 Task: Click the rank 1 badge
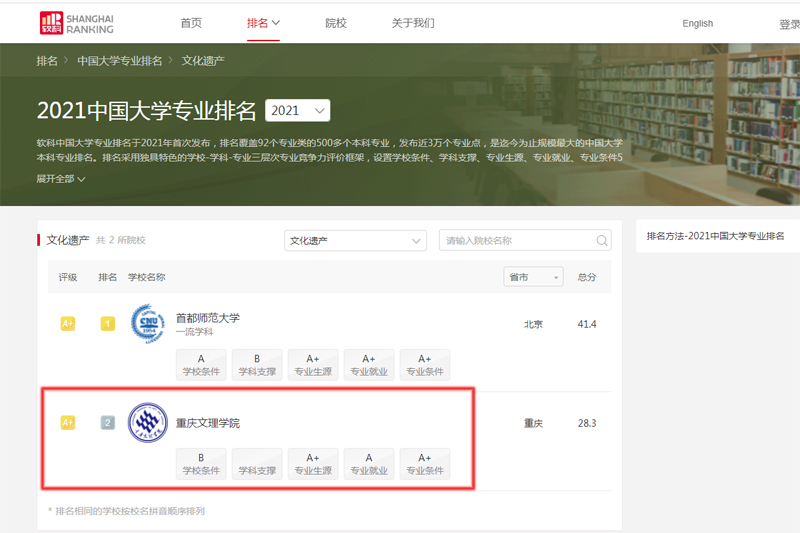[108, 323]
